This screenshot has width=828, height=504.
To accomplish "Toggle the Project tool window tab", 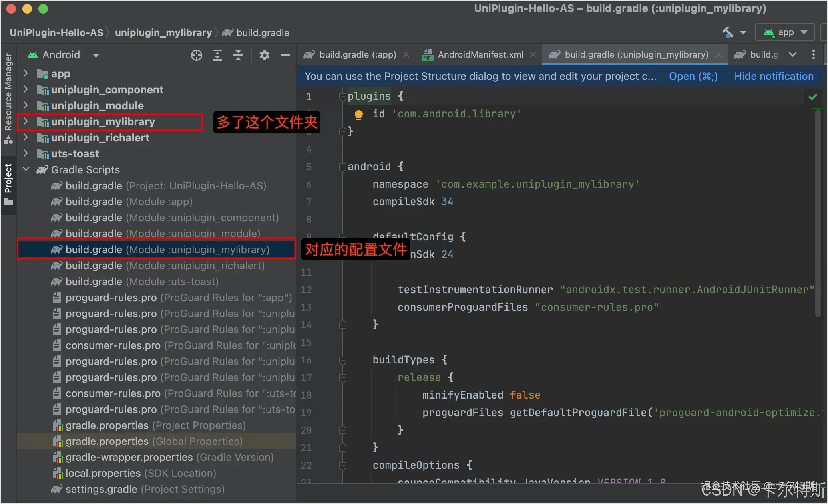I will [8, 184].
